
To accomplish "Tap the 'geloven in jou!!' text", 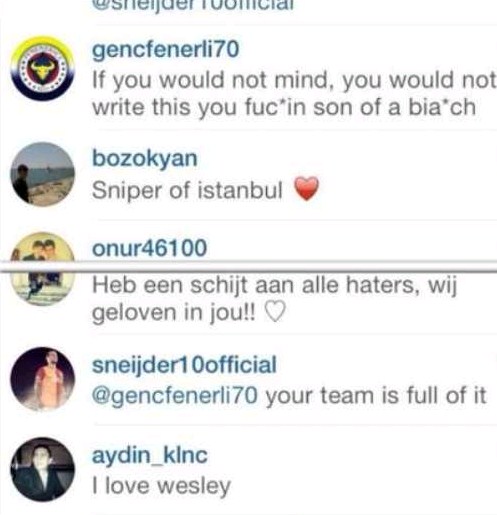I will (x=174, y=313).
